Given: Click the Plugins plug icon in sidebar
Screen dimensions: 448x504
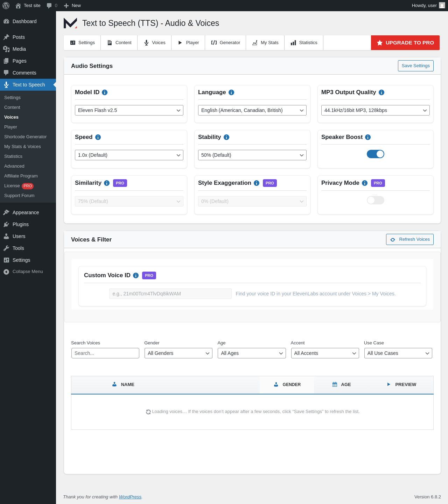Looking at the screenshot, I should pos(6,224).
